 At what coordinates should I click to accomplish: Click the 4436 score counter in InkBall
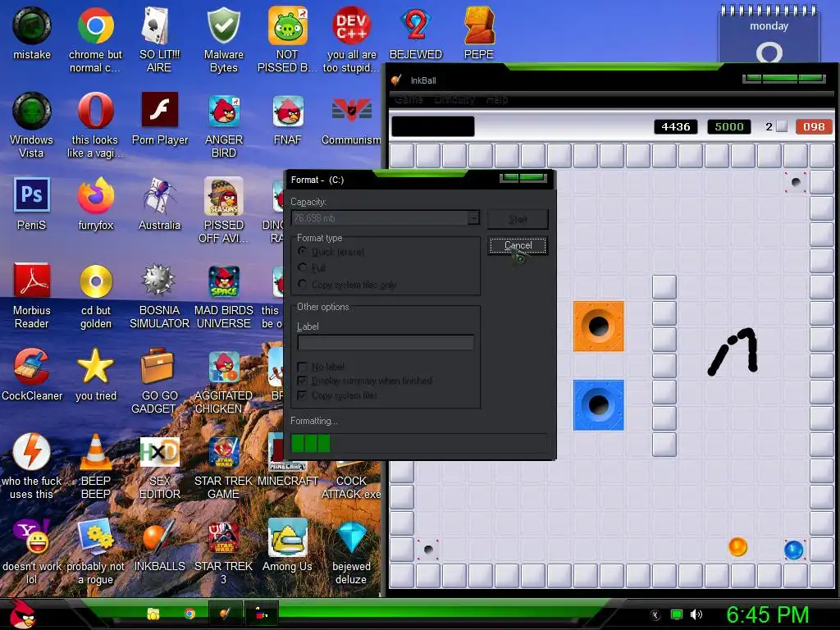click(676, 127)
